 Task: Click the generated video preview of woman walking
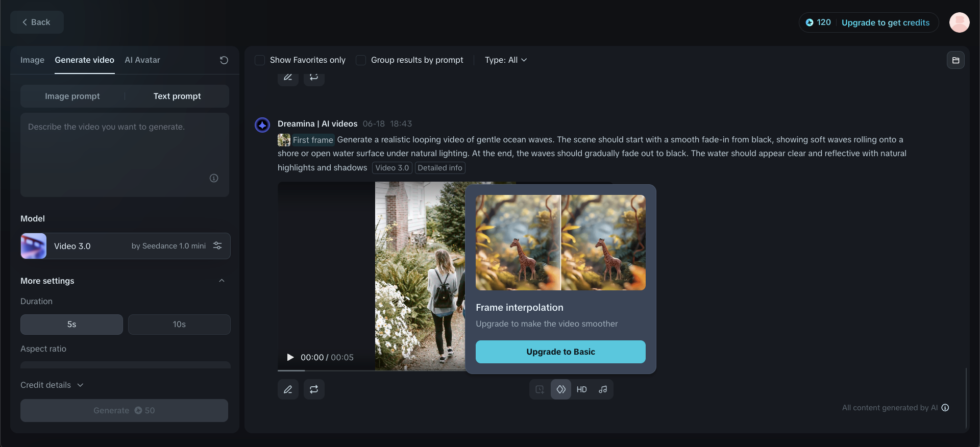[x=420, y=276]
